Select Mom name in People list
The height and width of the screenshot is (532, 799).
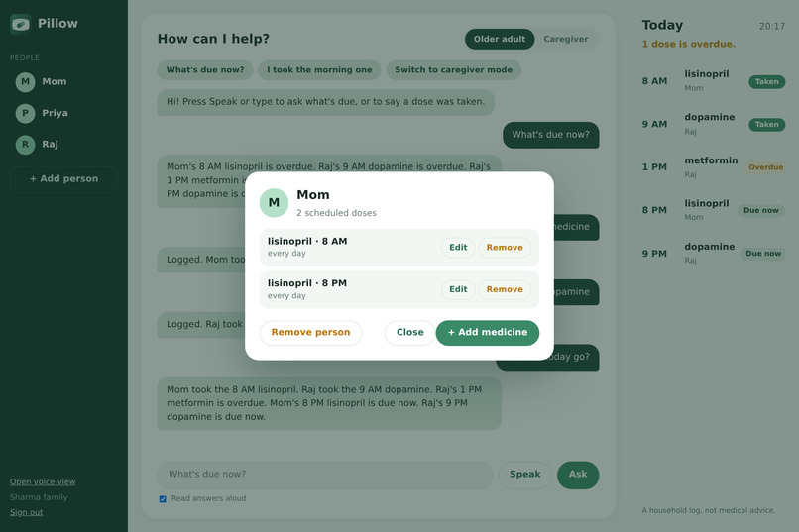[54, 82]
